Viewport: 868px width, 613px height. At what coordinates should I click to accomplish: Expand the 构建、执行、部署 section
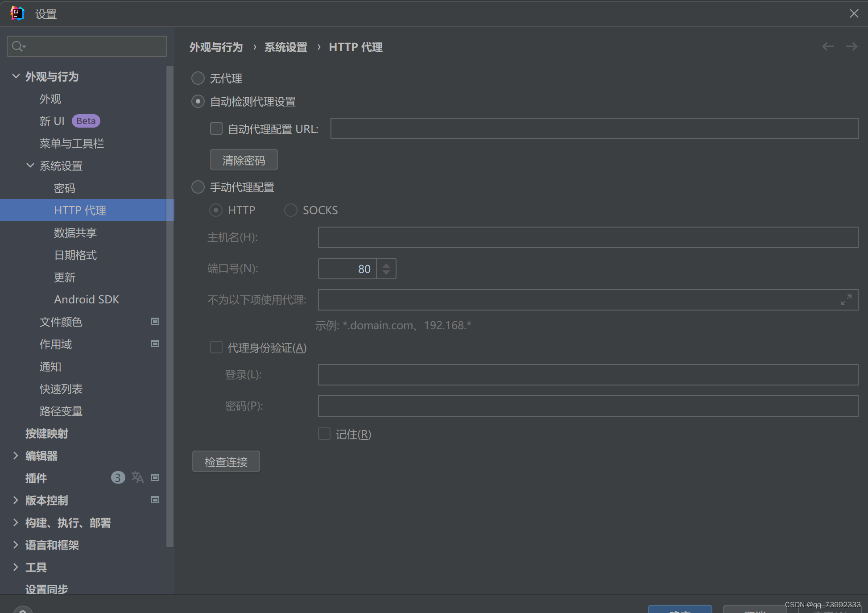coord(16,522)
